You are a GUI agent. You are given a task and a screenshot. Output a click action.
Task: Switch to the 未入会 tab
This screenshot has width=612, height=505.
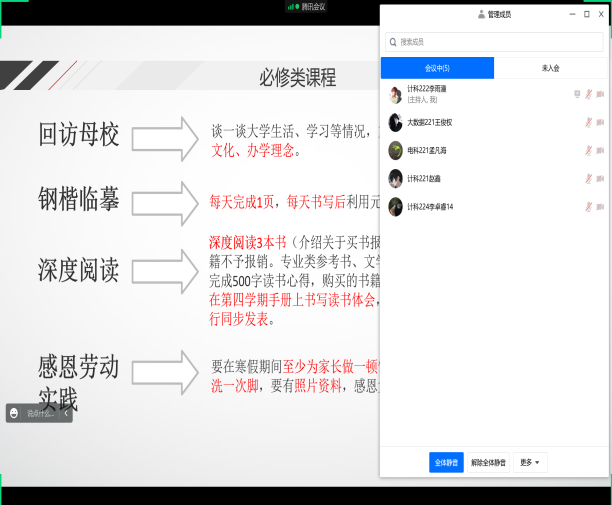(550, 68)
